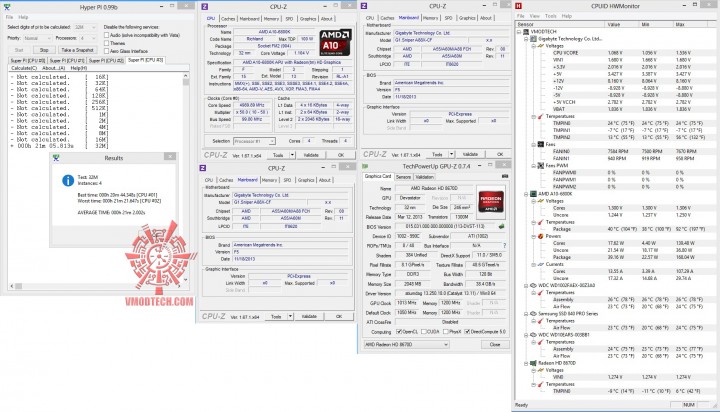This screenshot has width=720, height=412.
Task: Open the View menu in HWMonitor
Action: pos(535,16)
